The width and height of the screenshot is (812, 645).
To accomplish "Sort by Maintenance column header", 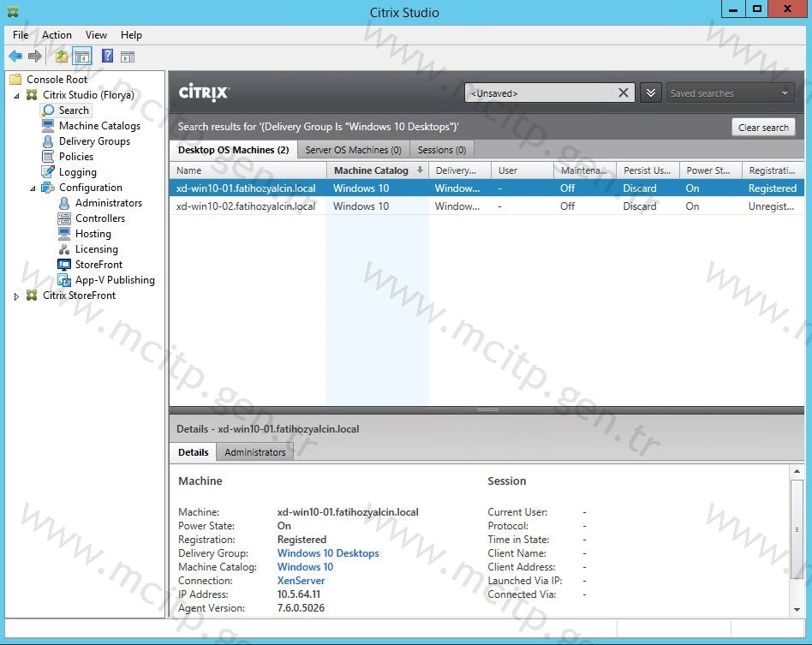I will [x=585, y=170].
